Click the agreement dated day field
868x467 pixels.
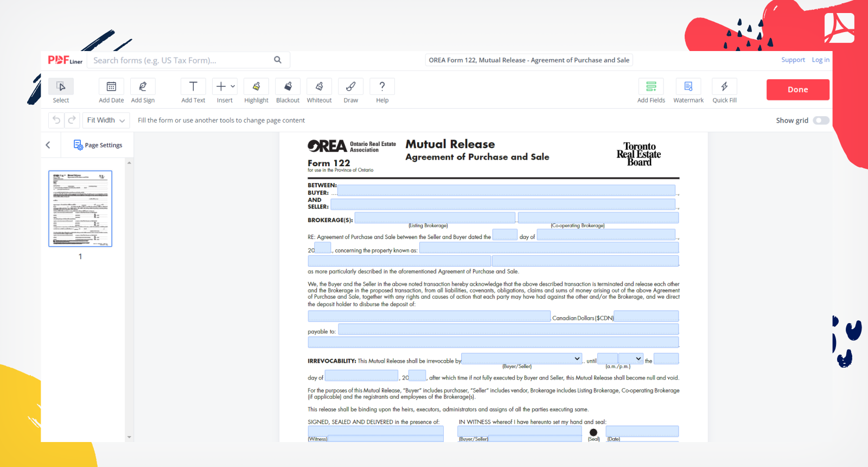click(x=505, y=235)
